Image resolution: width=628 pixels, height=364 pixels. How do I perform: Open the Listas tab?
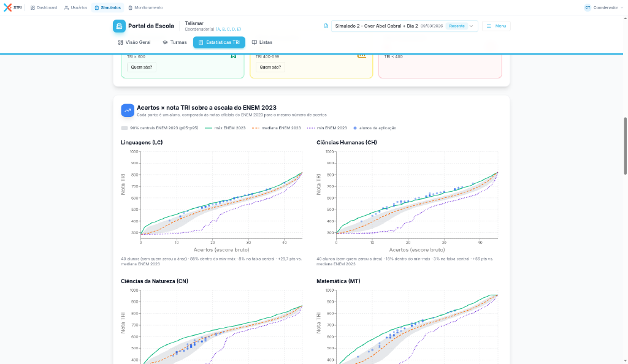coord(262,42)
